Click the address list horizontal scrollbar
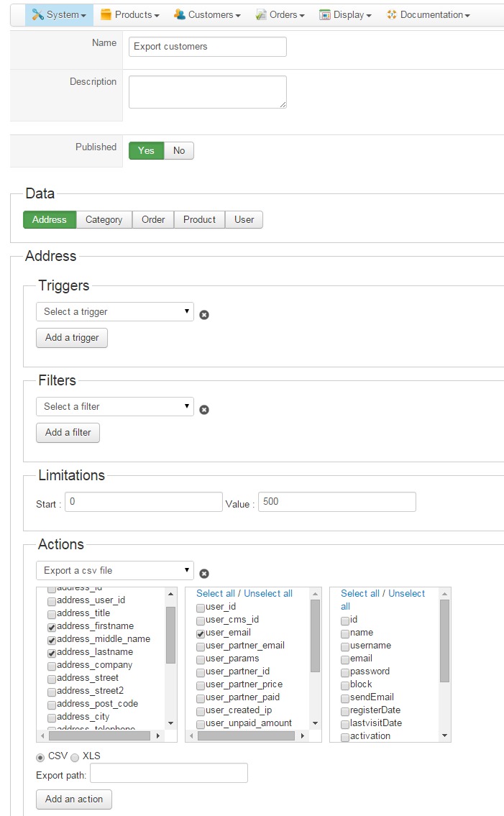 tap(99, 736)
